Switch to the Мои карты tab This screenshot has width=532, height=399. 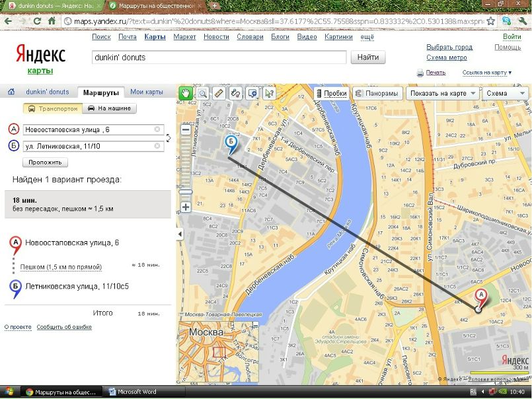(147, 92)
